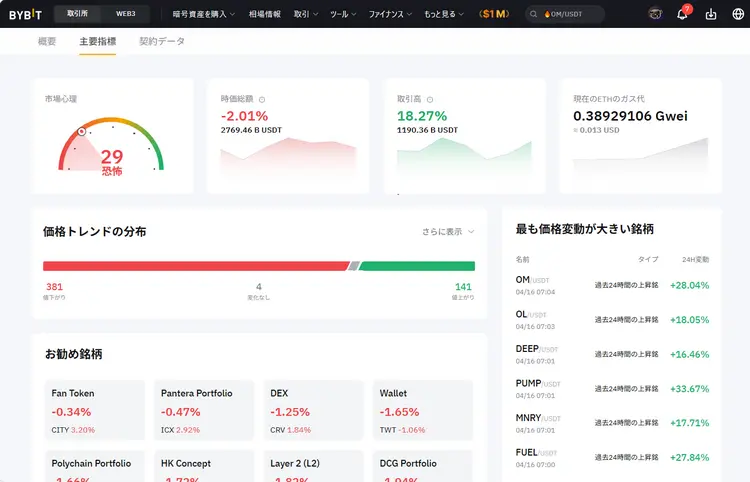Open the 契約データ tab
750x482 pixels.
[x=162, y=42]
